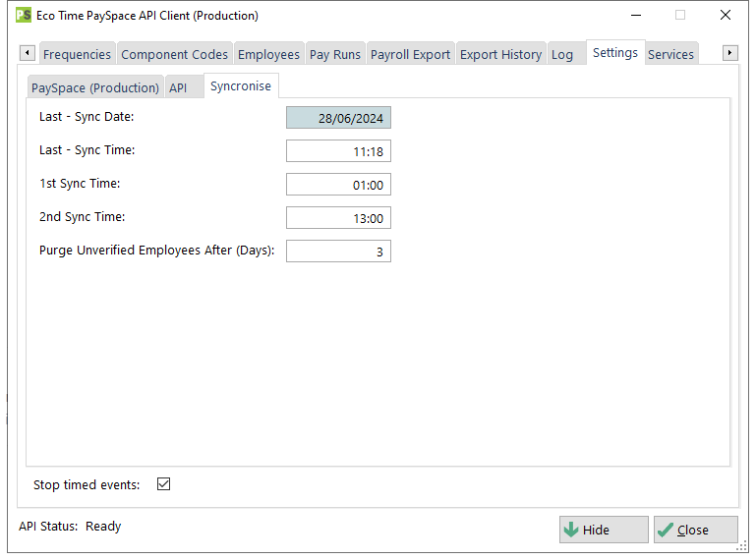The height and width of the screenshot is (560, 756).
Task: Click the PS app icon in title bar
Action: [24, 15]
